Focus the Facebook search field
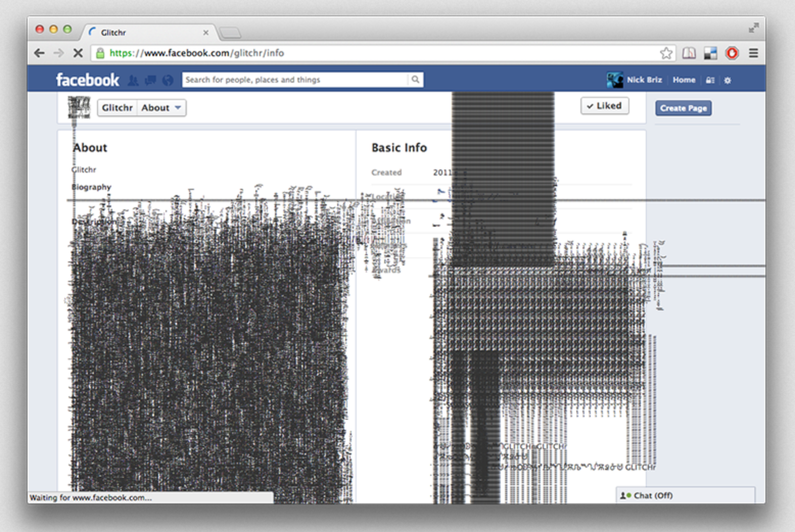This screenshot has height=532, width=795. tap(295, 80)
